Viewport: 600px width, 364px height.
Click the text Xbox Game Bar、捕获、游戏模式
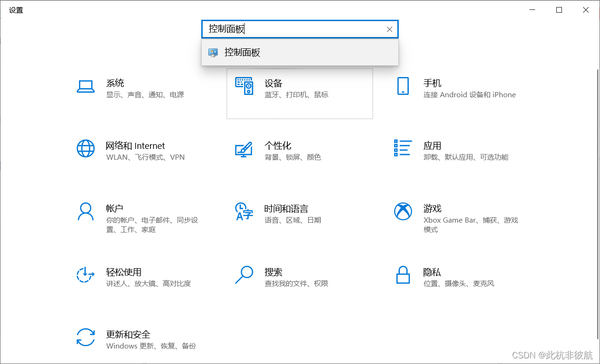[x=471, y=225]
